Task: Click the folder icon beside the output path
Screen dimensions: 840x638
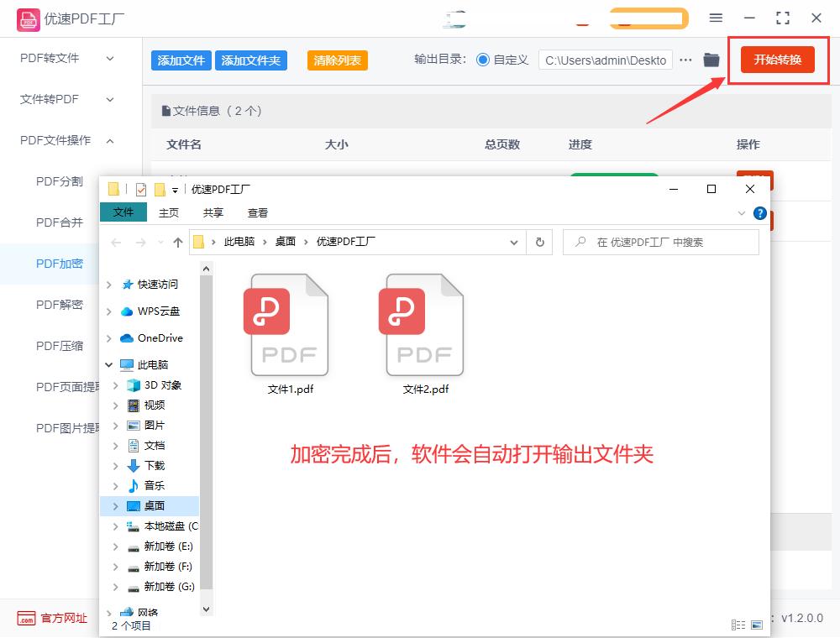Action: click(x=711, y=60)
